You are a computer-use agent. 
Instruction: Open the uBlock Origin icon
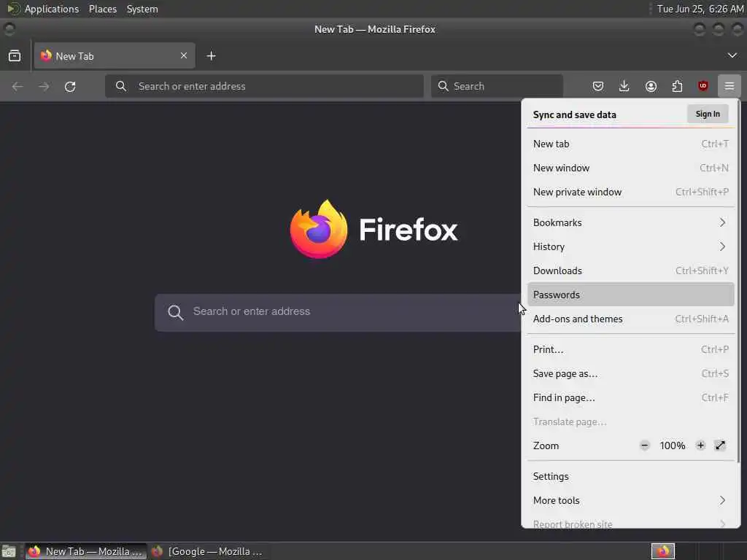tap(703, 86)
